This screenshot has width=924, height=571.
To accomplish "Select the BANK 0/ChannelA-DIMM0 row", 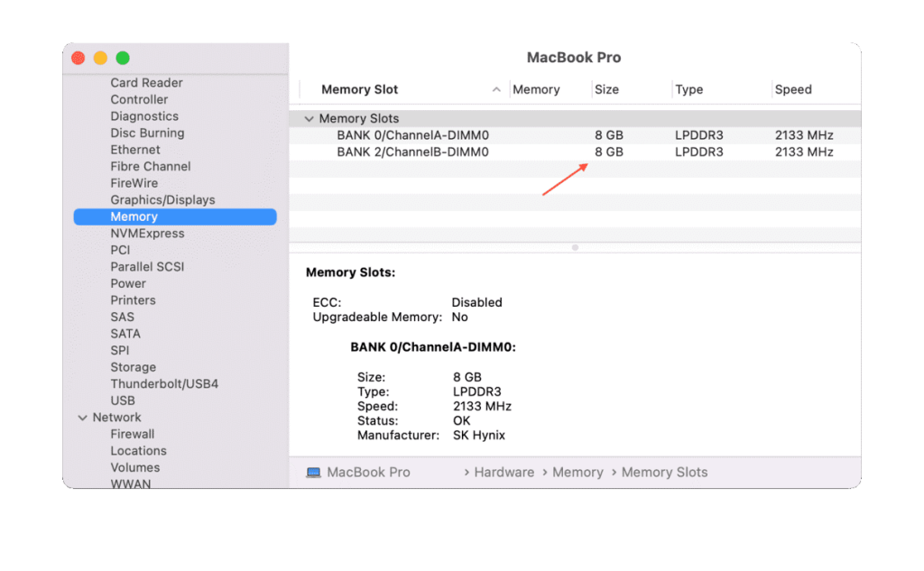I will pos(575,135).
